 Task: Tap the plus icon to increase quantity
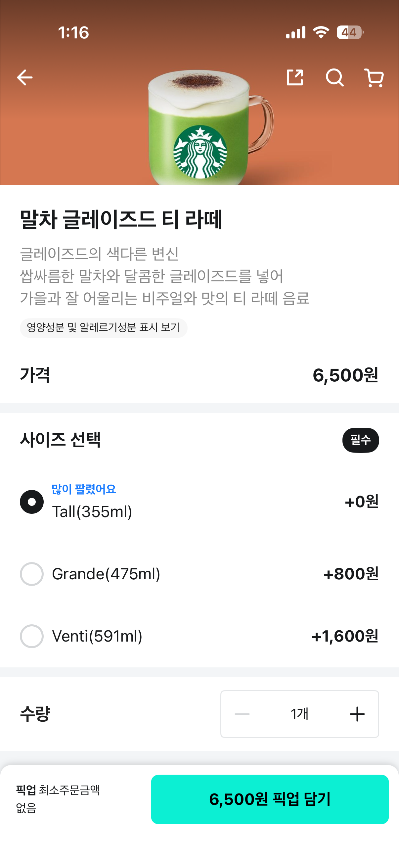point(357,714)
